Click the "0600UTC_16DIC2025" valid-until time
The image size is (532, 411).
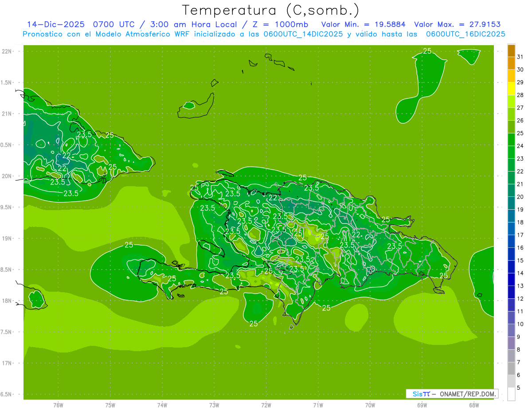pos(465,34)
